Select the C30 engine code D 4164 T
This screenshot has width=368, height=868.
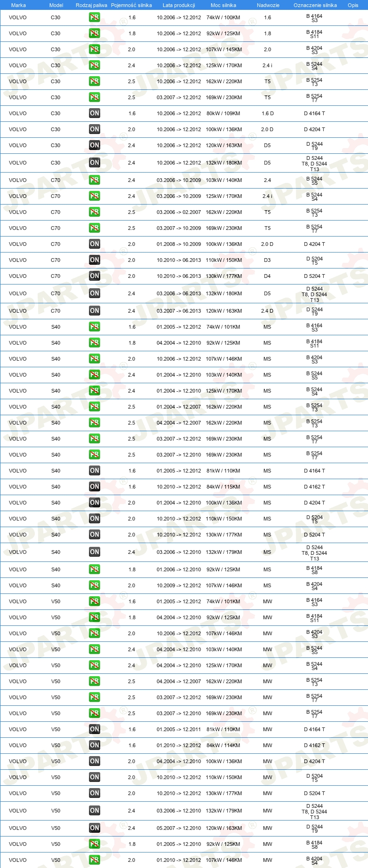314,113
